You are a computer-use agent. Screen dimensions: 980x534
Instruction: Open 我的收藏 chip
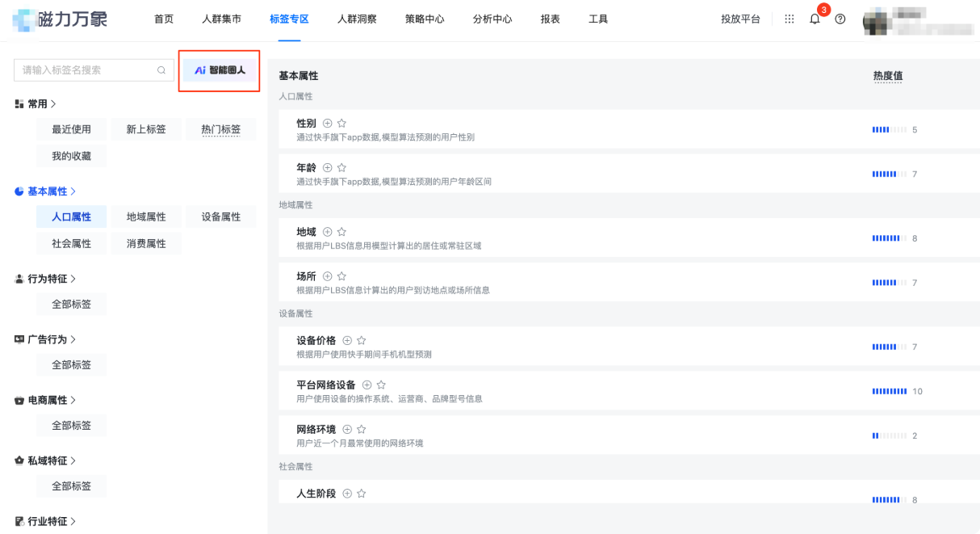click(x=72, y=156)
